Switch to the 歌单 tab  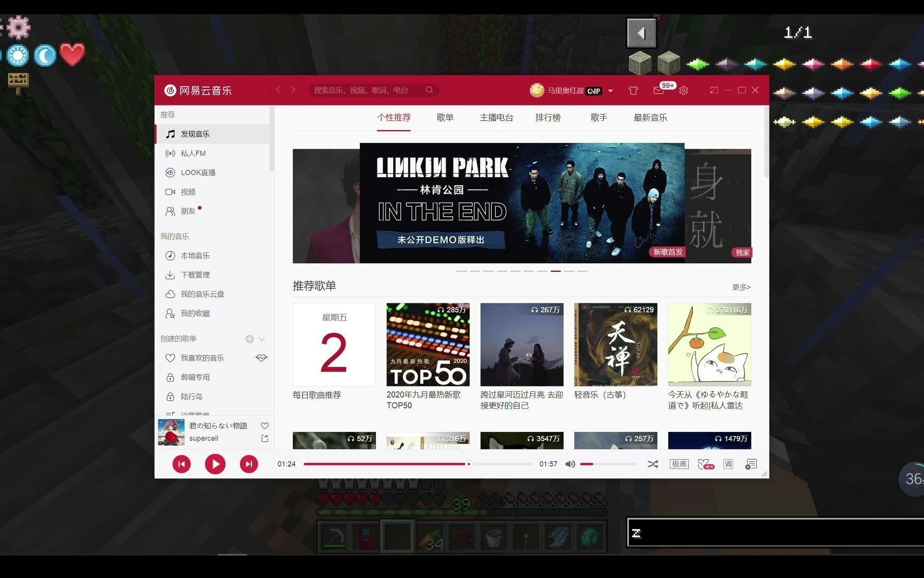coord(445,117)
